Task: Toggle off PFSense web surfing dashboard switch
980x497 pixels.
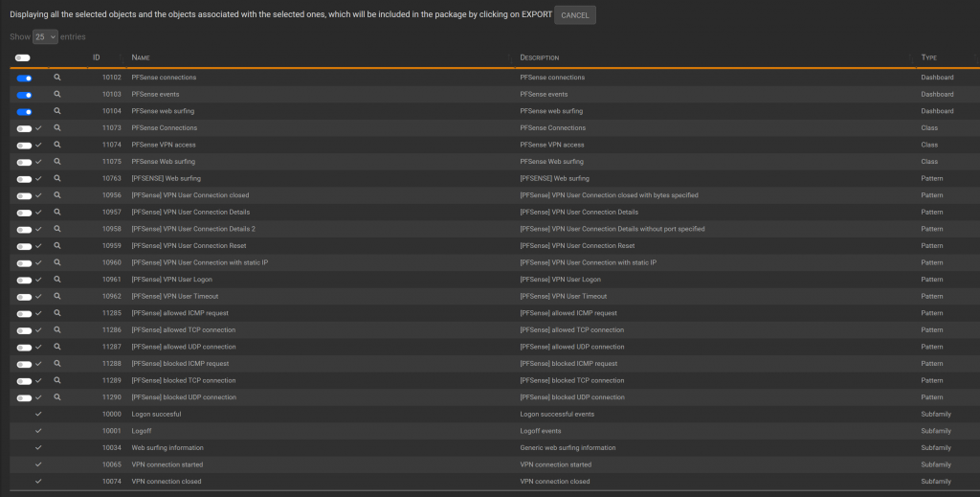Action: (24, 111)
